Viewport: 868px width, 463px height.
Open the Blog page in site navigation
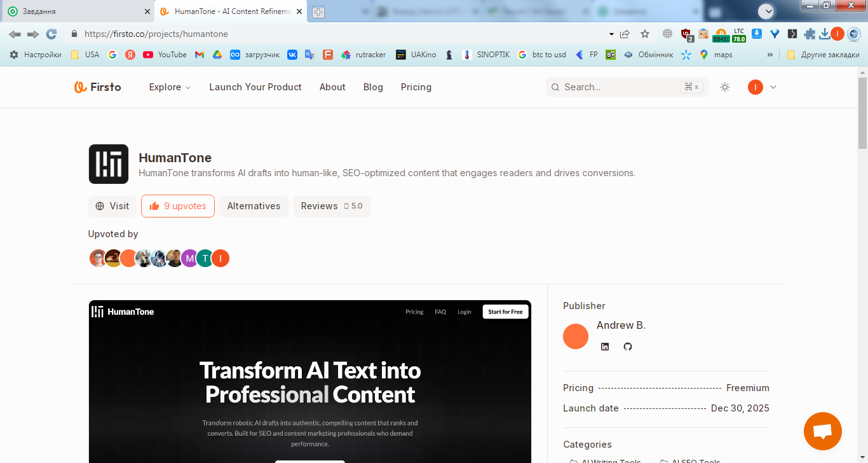click(373, 87)
